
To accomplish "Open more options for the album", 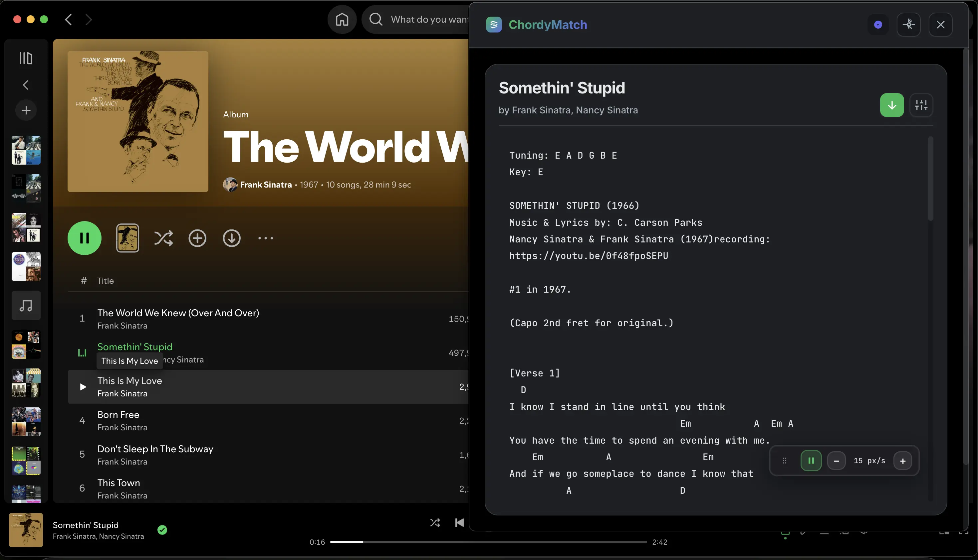I will tap(265, 238).
